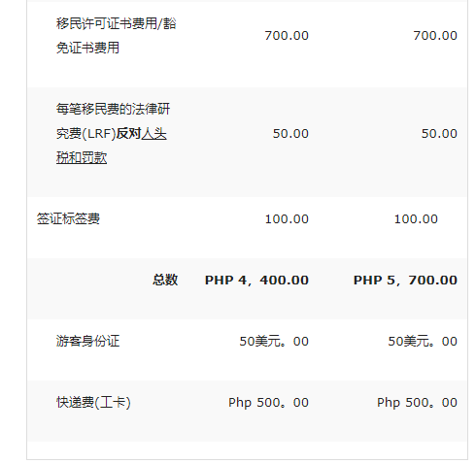Click the second 50.00 LRF amount
Viewport: 476px width, 464px height.
click(439, 134)
